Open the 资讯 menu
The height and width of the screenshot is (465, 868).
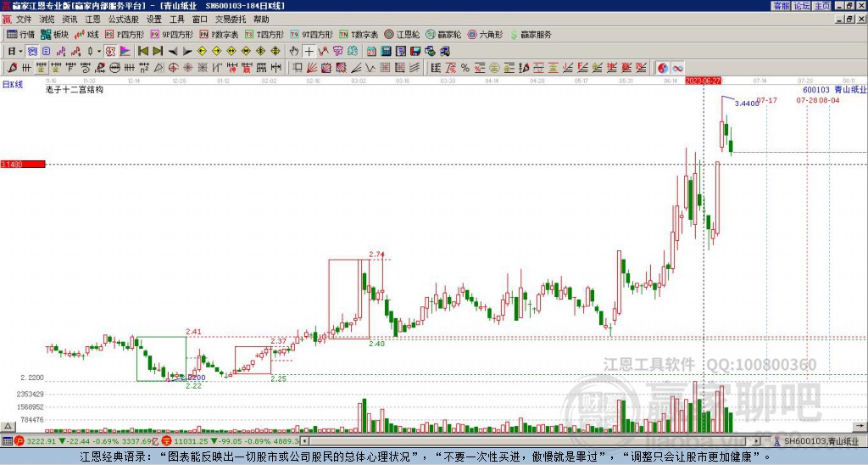(70, 20)
